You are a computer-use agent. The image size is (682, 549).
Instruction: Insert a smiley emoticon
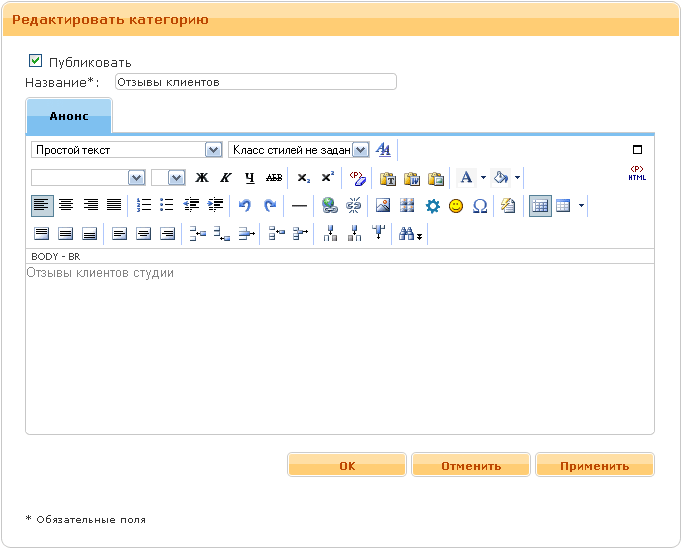click(x=456, y=206)
